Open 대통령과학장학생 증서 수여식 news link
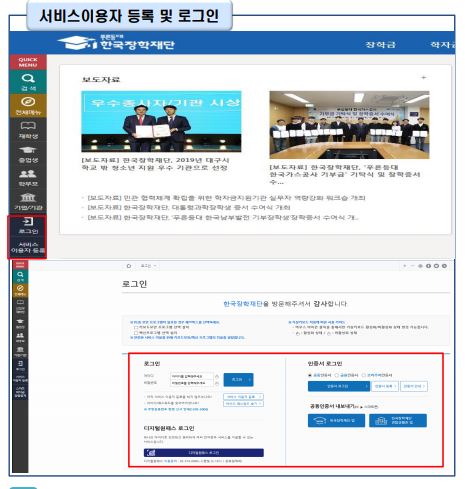Image resolution: width=465 pixels, height=489 pixels. pos(189,208)
